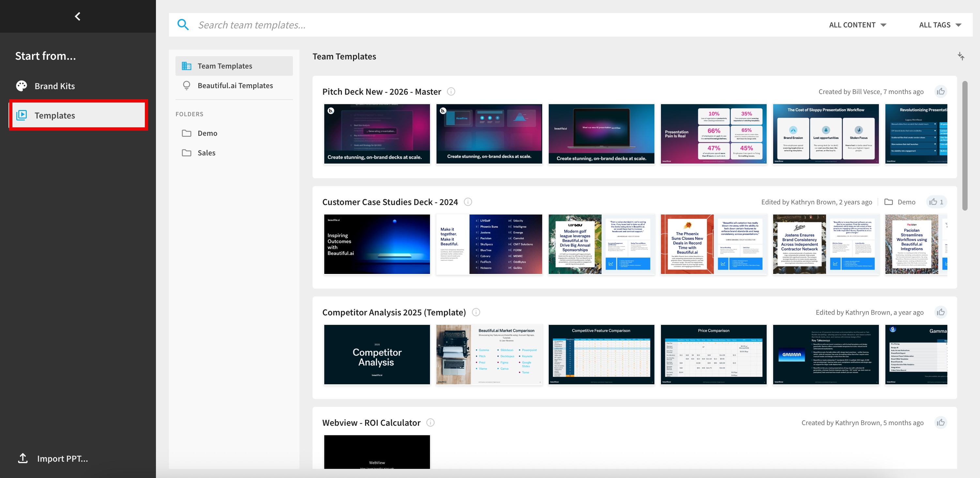Image resolution: width=980 pixels, height=478 pixels.
Task: Open 'Competitive Feature Comparison' slide
Action: click(x=601, y=355)
